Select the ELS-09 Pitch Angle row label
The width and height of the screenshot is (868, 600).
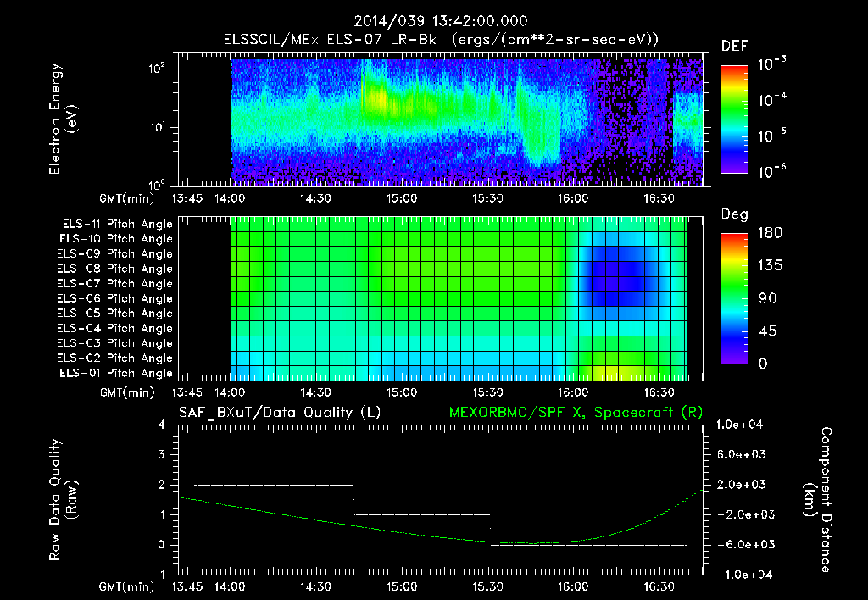click(x=114, y=254)
